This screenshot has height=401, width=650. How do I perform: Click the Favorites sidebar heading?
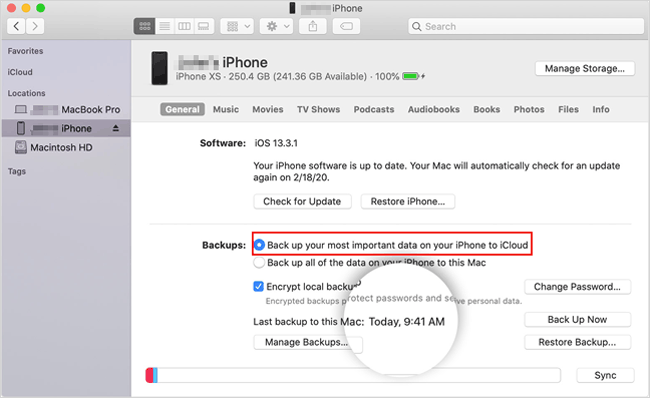pos(25,51)
